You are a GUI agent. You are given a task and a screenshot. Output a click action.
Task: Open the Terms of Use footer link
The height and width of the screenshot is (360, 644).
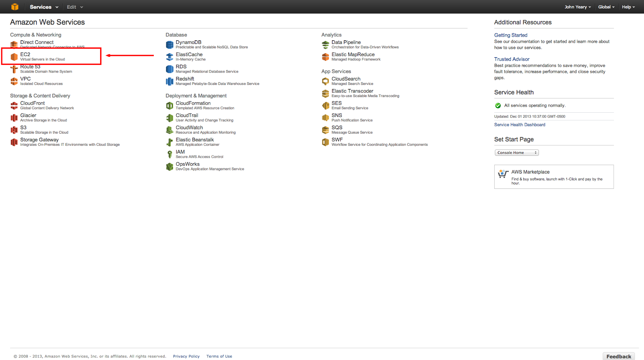(x=219, y=356)
